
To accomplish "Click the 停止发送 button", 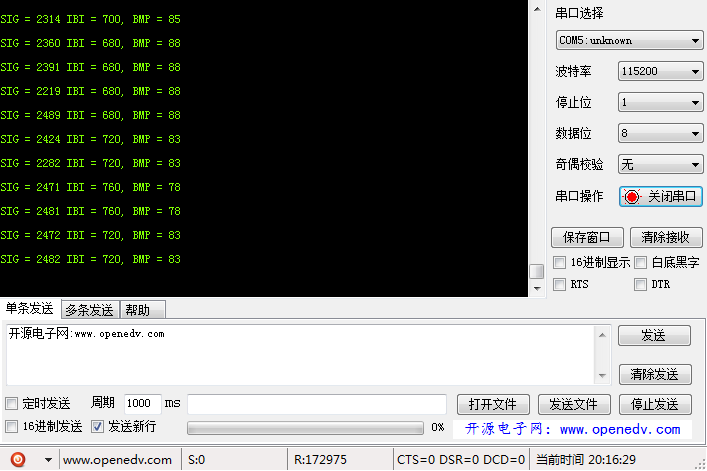I will [x=655, y=404].
